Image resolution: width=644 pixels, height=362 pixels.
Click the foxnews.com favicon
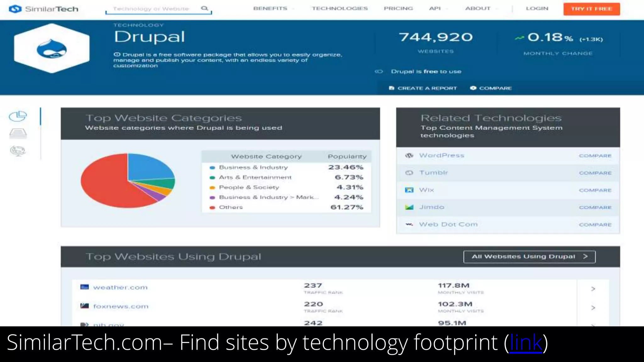tap(84, 306)
